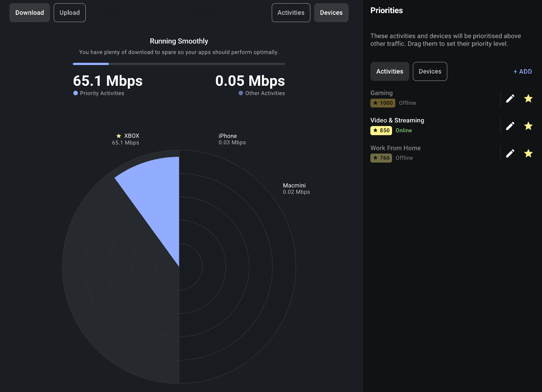Viewport: 542px width, 392px height.
Task: Switch to the Download view
Action: point(29,13)
